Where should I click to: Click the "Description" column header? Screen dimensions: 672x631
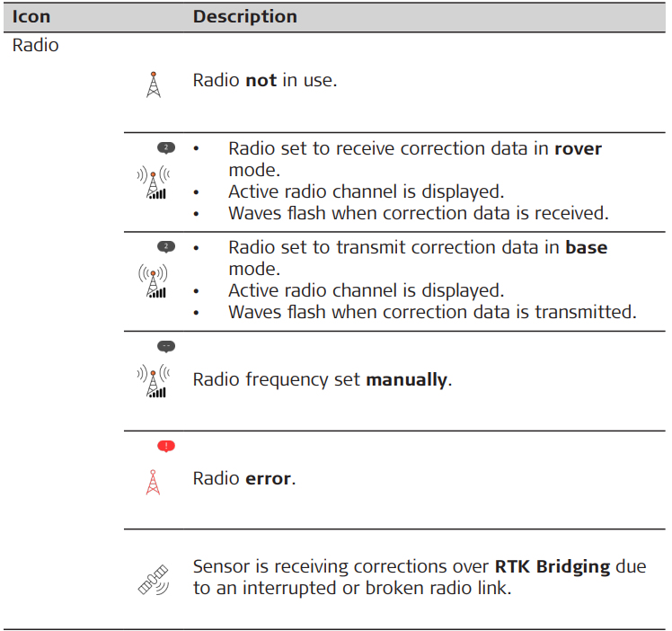(x=244, y=17)
